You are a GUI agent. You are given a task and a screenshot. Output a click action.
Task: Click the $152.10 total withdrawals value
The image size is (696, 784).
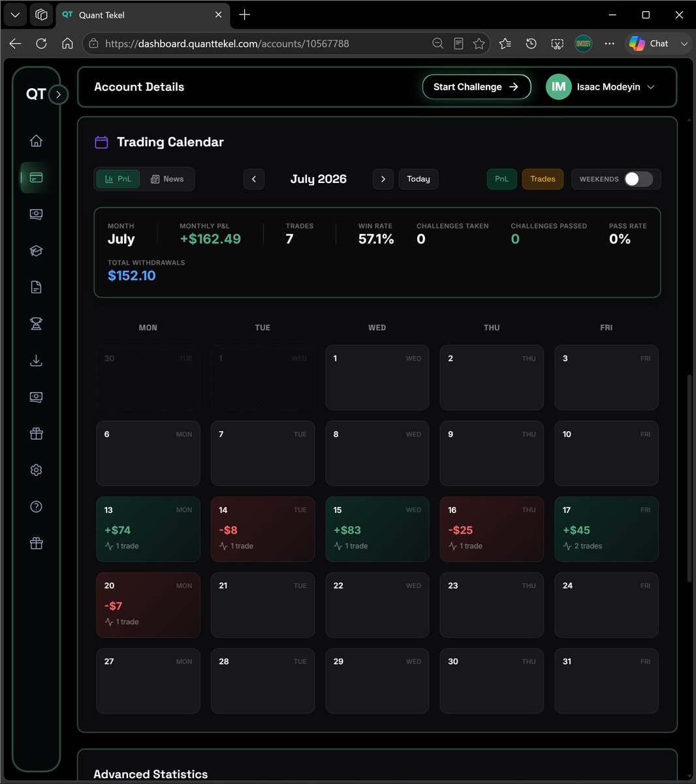[x=132, y=276]
